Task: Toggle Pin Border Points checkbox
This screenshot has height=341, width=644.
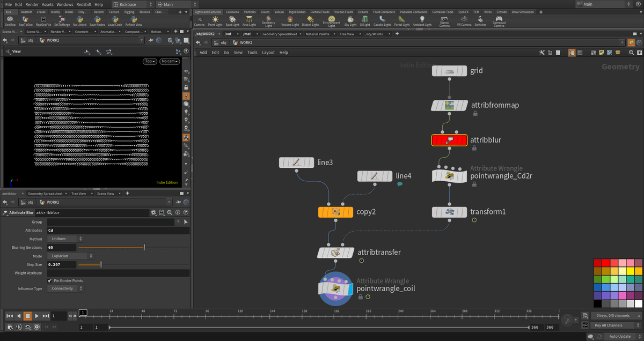Action: 50,280
